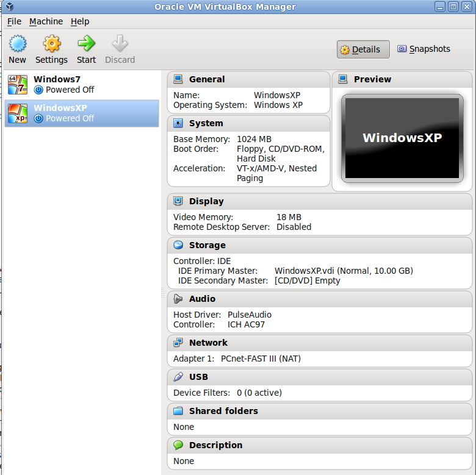476x475 pixels.
Task: Click the Device Filters 0 (0 active) value
Action: (x=259, y=393)
